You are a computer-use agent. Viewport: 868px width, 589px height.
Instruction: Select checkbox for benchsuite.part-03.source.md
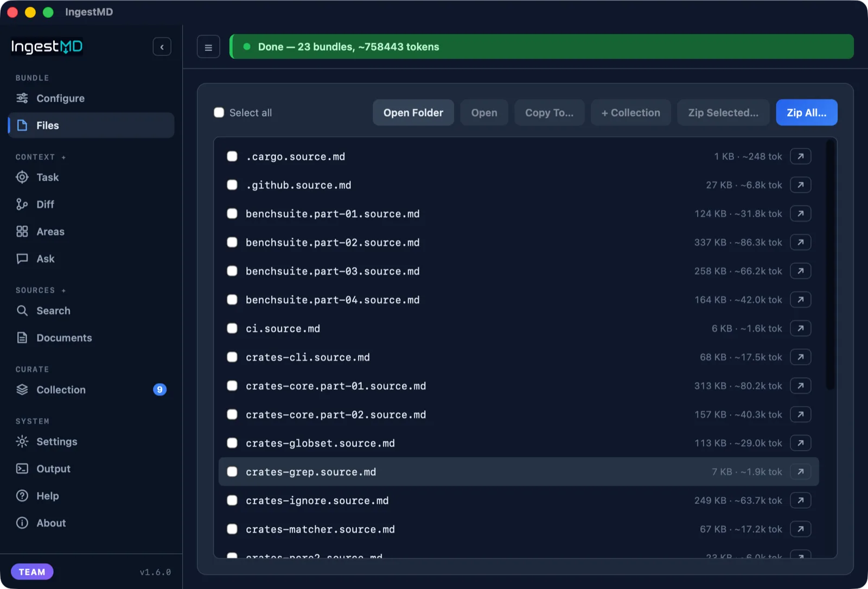pyautogui.click(x=232, y=271)
